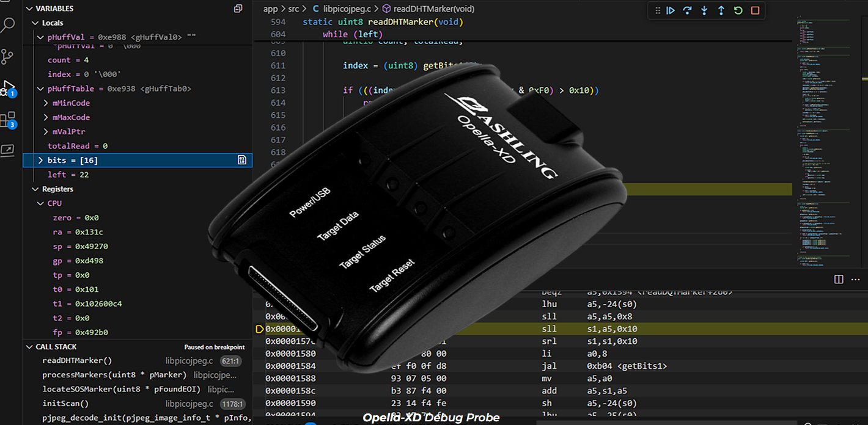Image resolution: width=868 pixels, height=425 pixels.
Task: Click the src breadcrumb folder
Action: 294,9
